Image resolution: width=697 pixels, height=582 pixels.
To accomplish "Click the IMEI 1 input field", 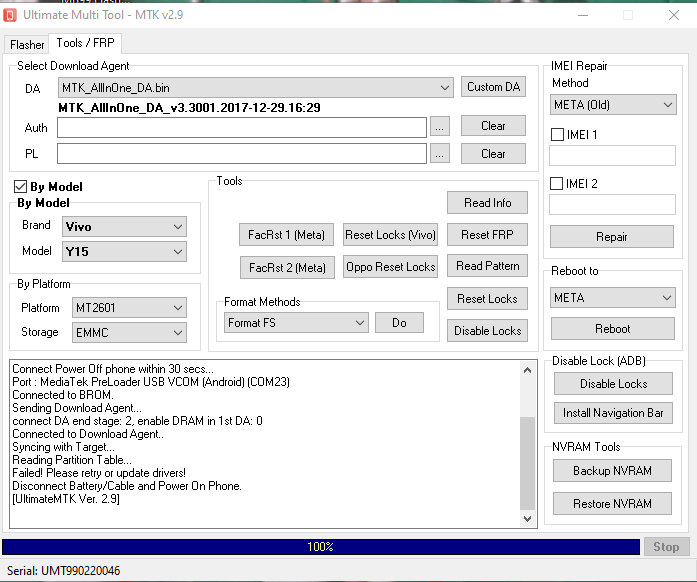I will click(x=612, y=156).
